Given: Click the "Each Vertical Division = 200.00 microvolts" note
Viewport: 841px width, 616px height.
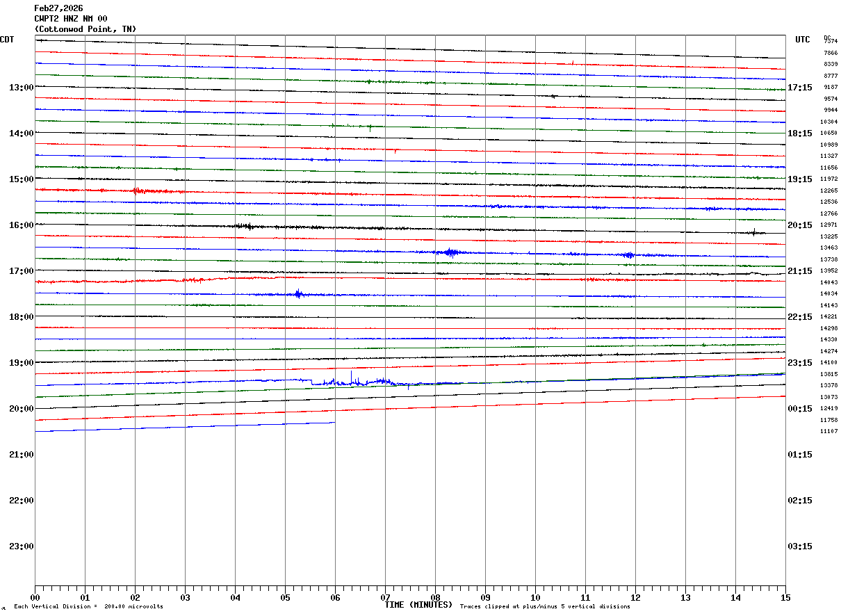Looking at the screenshot, I should 88,606.
